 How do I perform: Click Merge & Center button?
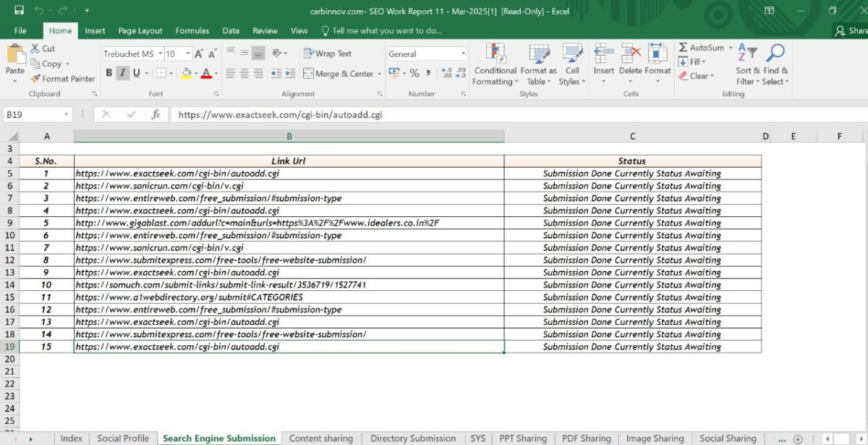(x=339, y=74)
